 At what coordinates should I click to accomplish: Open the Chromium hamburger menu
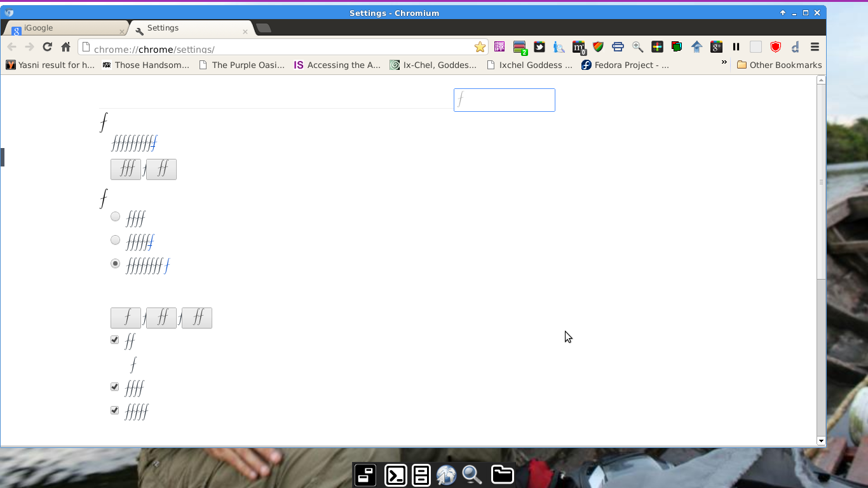click(x=815, y=47)
